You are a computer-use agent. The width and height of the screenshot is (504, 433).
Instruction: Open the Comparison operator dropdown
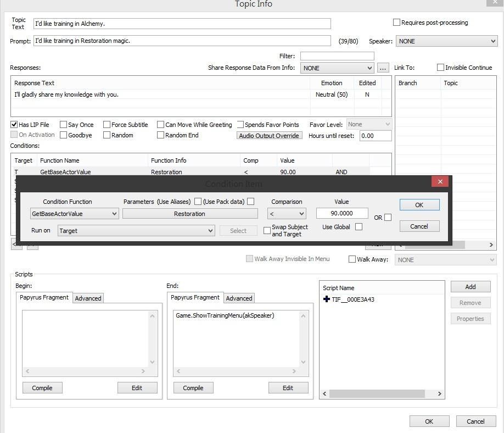click(x=287, y=214)
